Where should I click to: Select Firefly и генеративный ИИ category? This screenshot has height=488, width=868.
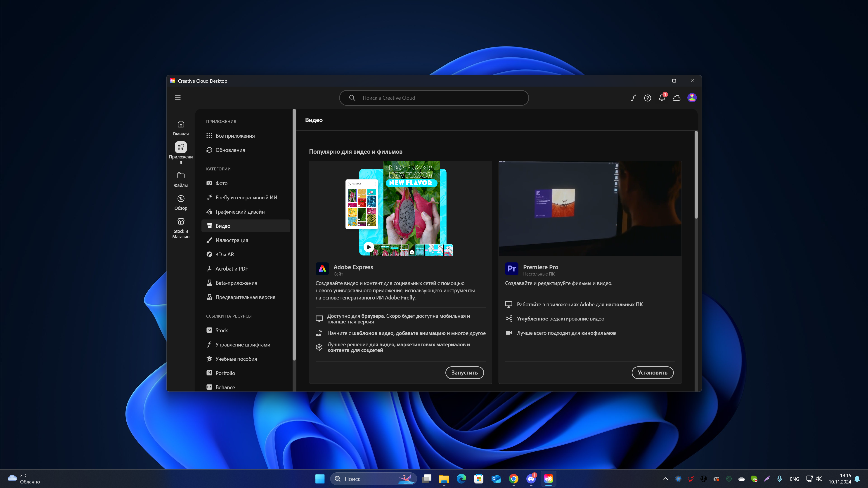[x=246, y=197]
